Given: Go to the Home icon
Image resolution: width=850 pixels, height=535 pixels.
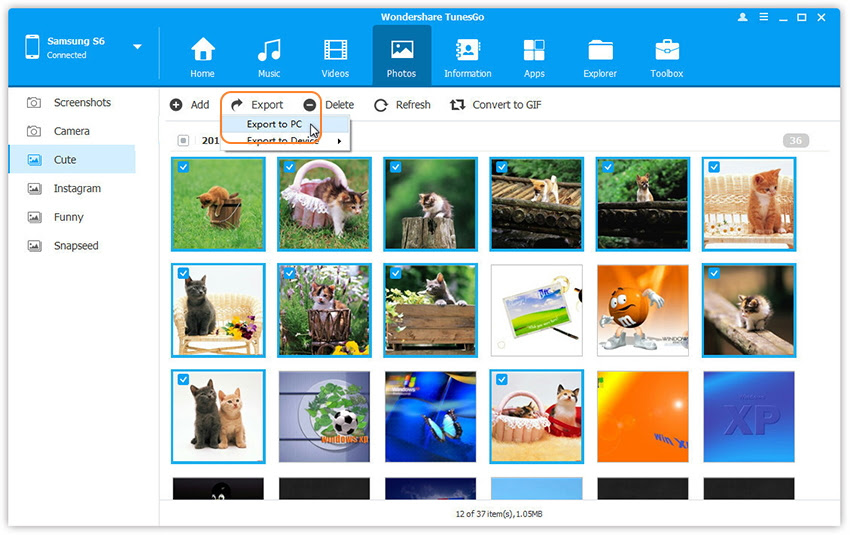Looking at the screenshot, I should [203, 49].
